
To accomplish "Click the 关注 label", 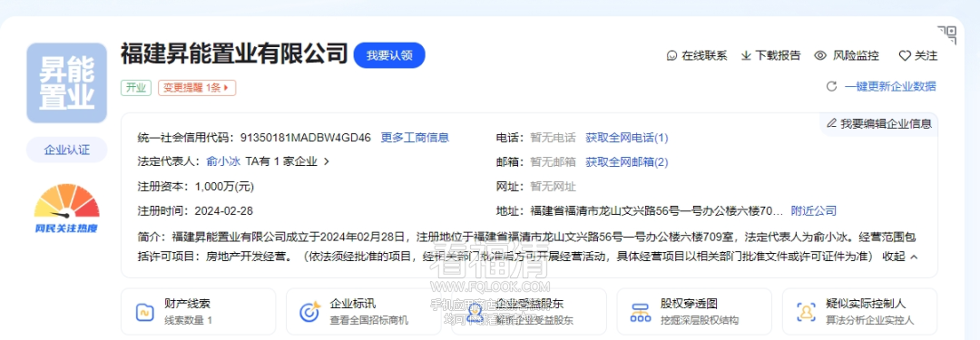I will coord(926,55).
